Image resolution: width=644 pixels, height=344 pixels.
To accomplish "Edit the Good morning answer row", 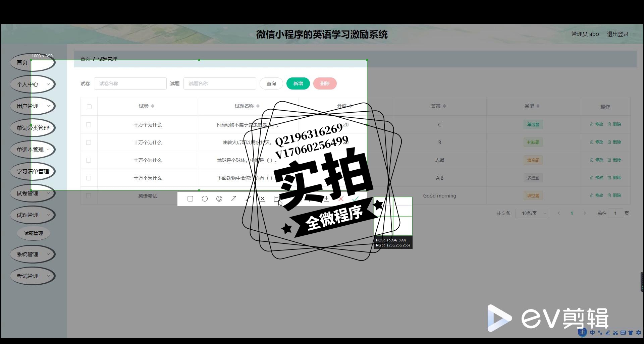I will tap(596, 195).
